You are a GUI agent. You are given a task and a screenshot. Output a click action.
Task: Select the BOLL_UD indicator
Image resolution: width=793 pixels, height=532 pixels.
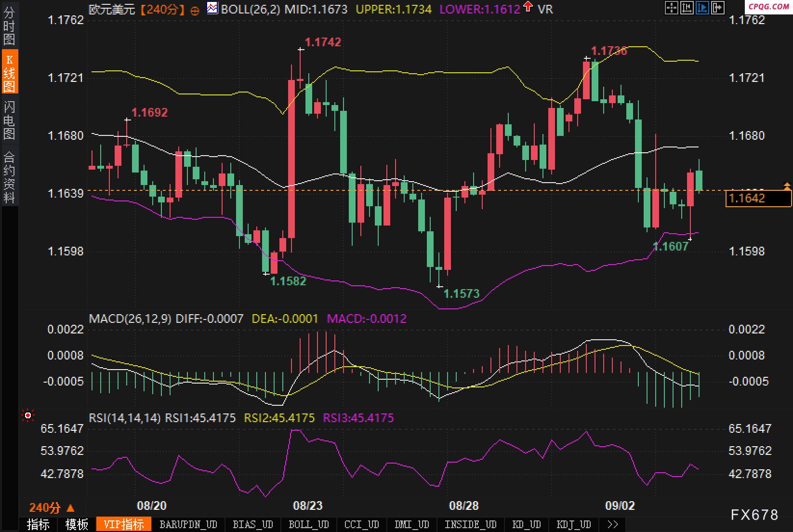(x=308, y=524)
